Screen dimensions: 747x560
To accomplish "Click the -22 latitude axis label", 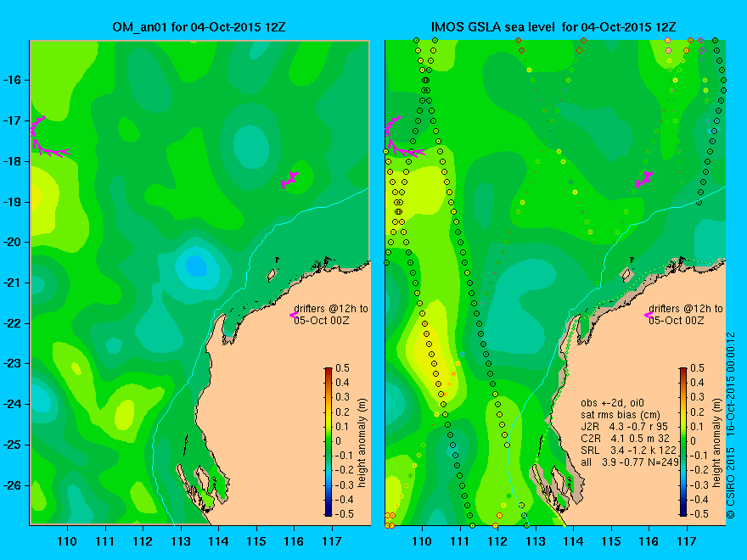I will click(12, 323).
